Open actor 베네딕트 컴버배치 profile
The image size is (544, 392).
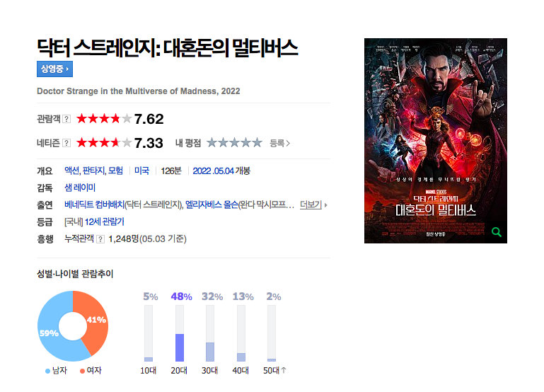click(94, 204)
